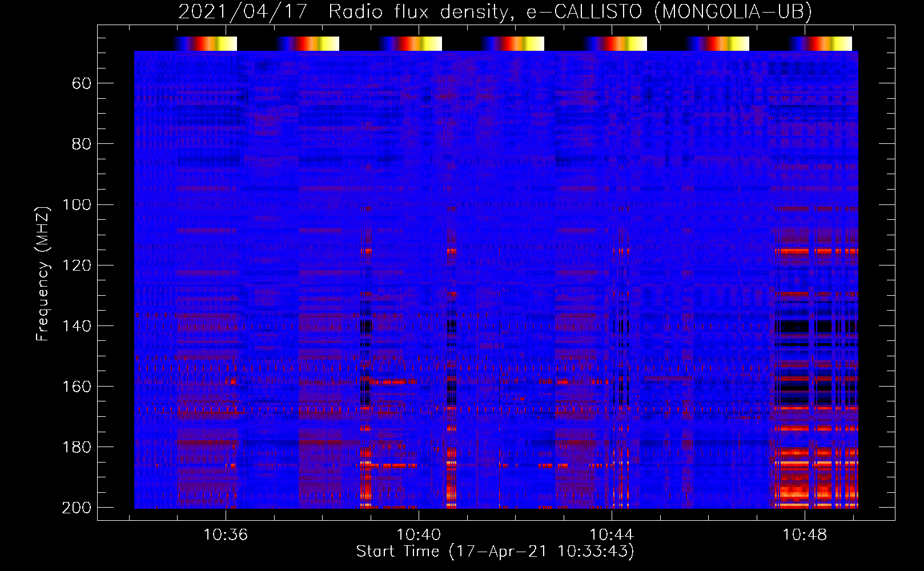This screenshot has height=571, width=924.
Task: Click the 'Frequency (MHZ)' axis label
Action: [43, 274]
